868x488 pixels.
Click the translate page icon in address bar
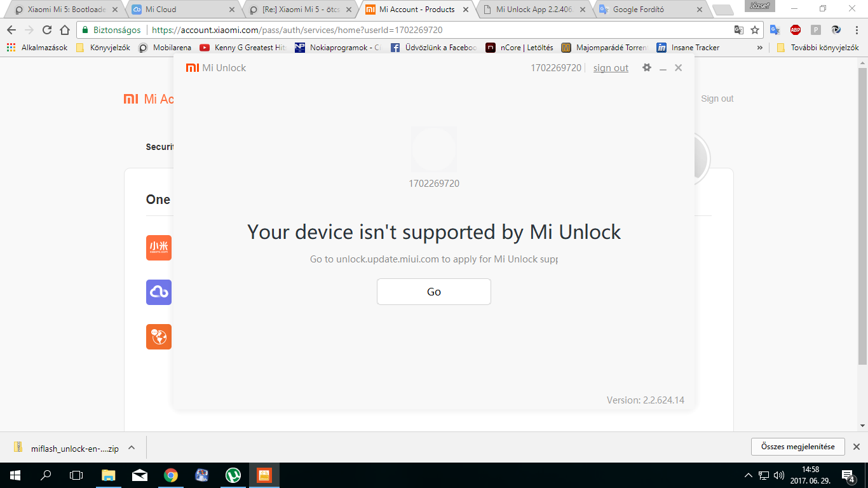tap(738, 30)
